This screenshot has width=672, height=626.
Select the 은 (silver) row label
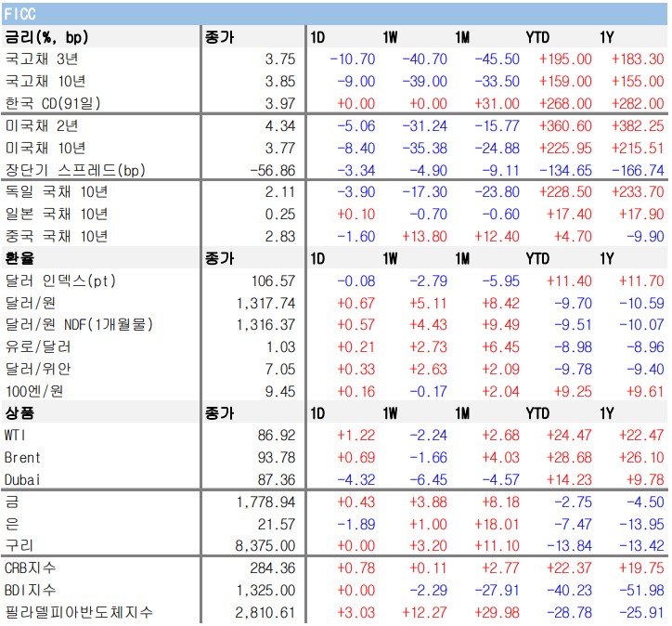point(11,525)
